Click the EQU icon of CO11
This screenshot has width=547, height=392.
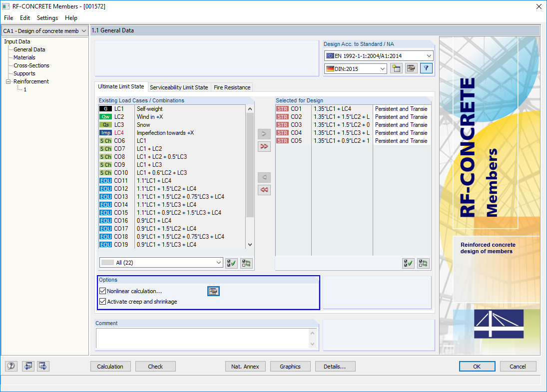click(x=105, y=181)
